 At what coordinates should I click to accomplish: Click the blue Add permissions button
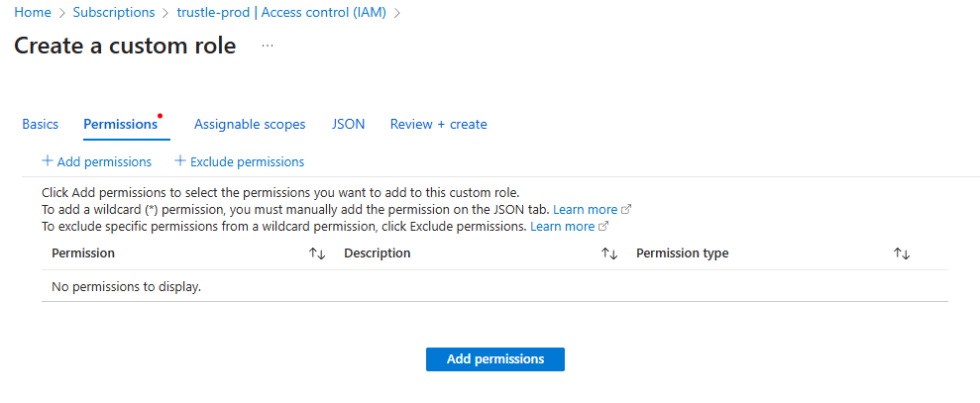click(495, 359)
